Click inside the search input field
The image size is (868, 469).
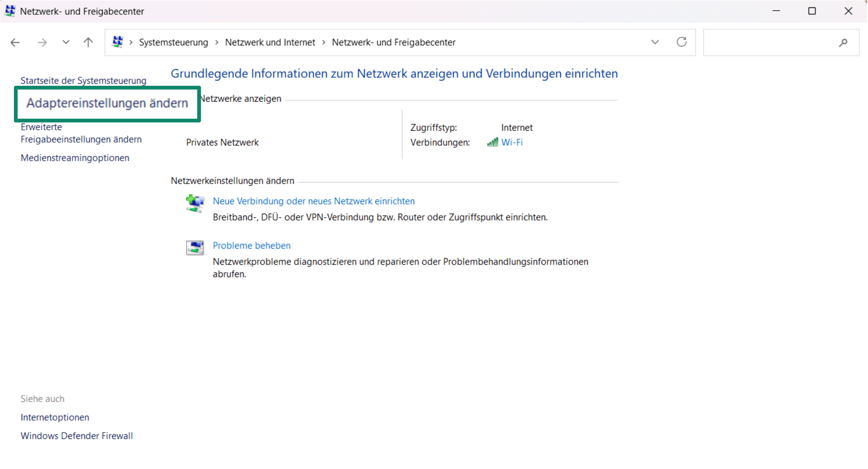[771, 42]
